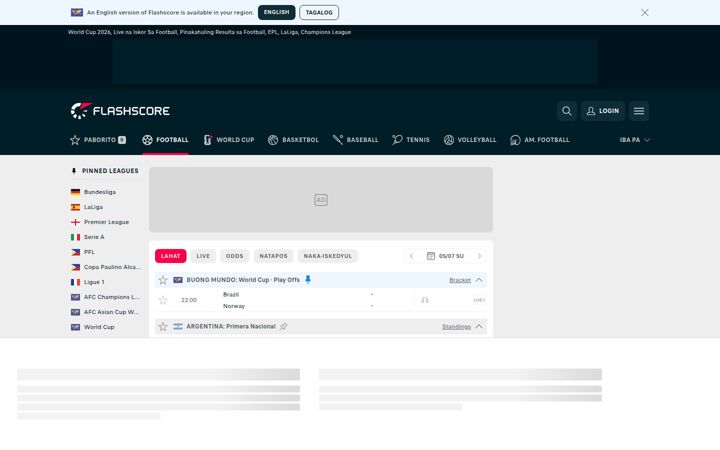Open the Brazil vs Norway match row

(321, 300)
